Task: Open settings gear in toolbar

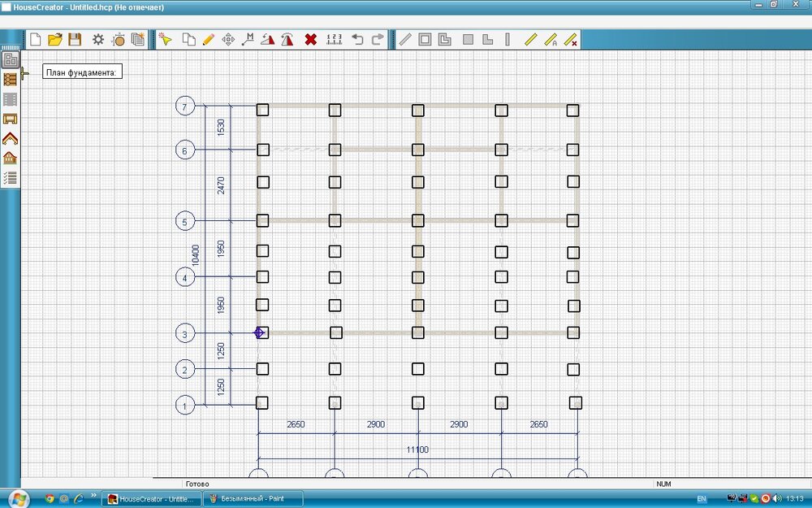Action: point(98,39)
